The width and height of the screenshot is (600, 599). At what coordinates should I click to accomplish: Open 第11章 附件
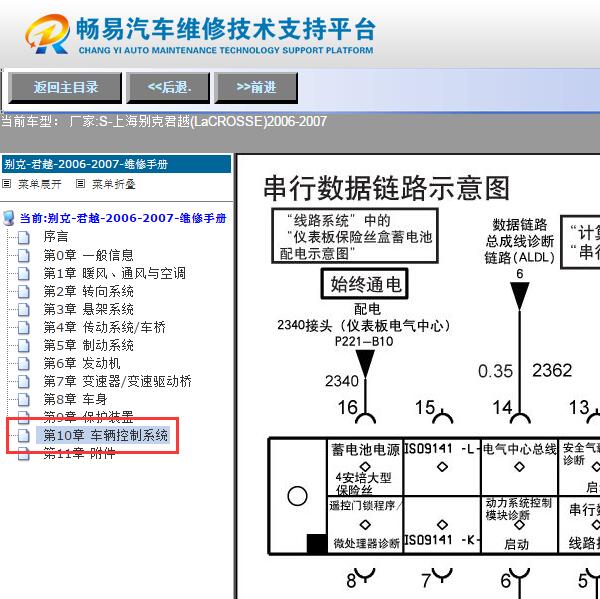point(79,454)
